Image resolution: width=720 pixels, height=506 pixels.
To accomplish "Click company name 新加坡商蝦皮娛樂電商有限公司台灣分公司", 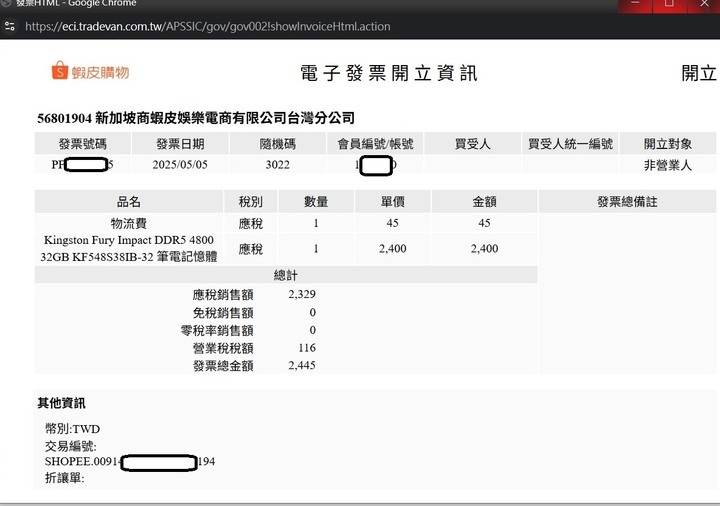I will (225, 118).
